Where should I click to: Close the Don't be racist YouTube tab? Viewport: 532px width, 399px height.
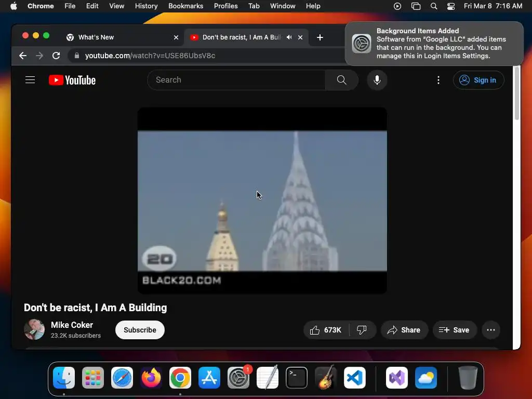(x=300, y=37)
